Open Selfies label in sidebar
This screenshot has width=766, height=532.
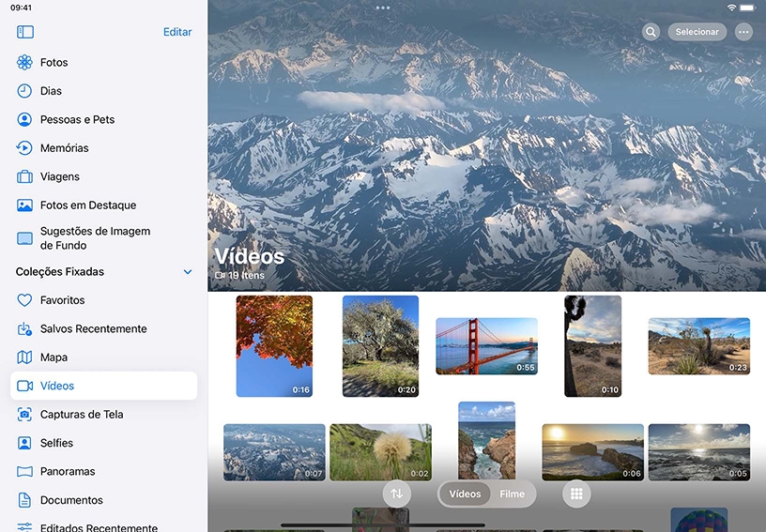56,443
